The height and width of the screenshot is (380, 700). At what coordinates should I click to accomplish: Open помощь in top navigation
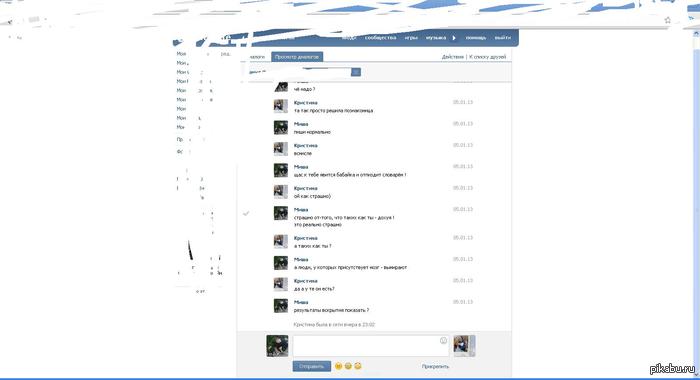coord(476,38)
